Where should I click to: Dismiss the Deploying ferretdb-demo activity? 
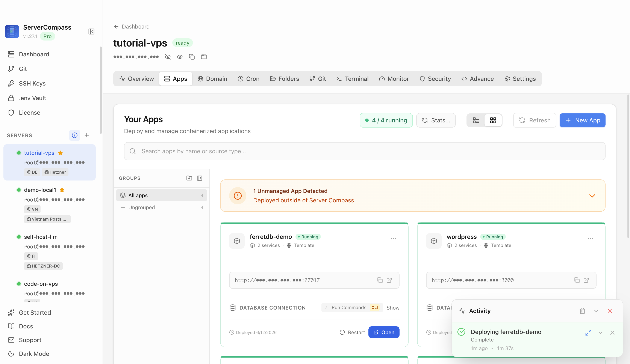[x=612, y=332]
